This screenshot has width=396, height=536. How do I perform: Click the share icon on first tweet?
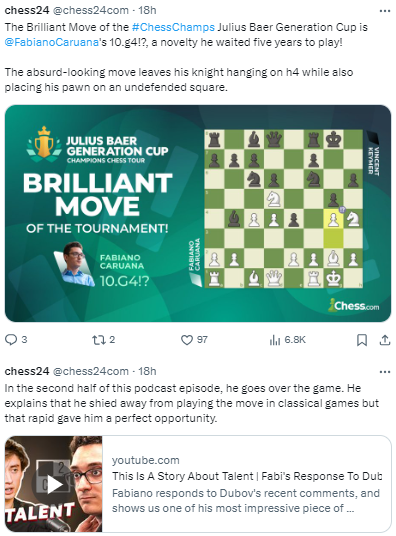click(385, 340)
